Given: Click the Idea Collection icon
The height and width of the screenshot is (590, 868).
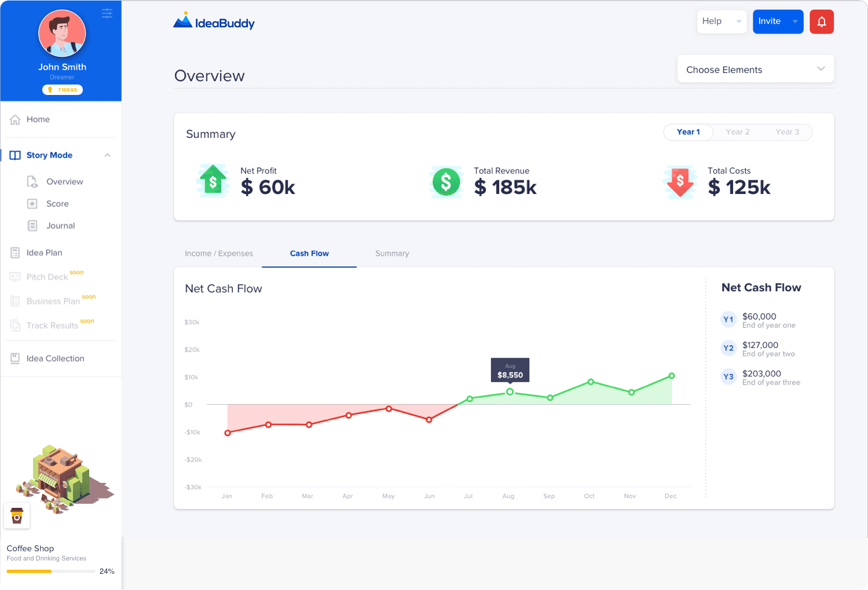Looking at the screenshot, I should 15,359.
